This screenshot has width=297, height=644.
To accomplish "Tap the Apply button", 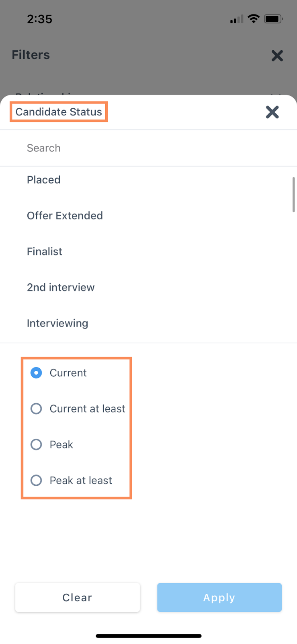I will 219,597.
